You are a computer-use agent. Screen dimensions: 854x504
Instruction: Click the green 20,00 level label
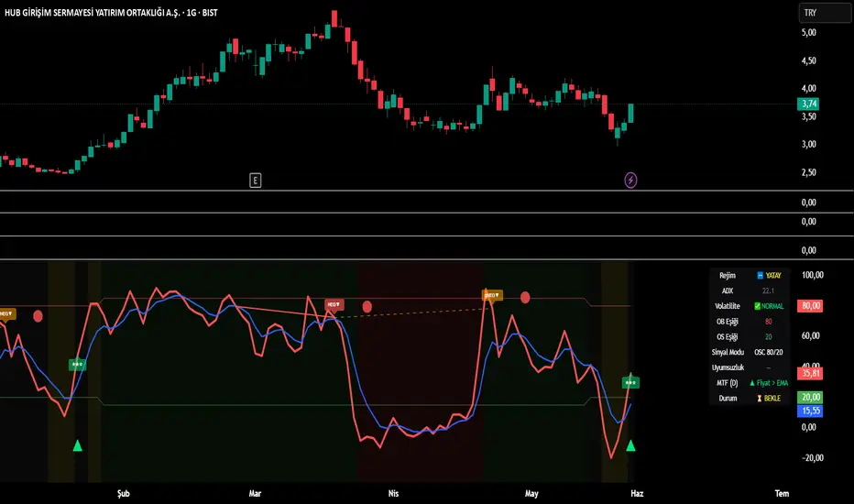810,397
